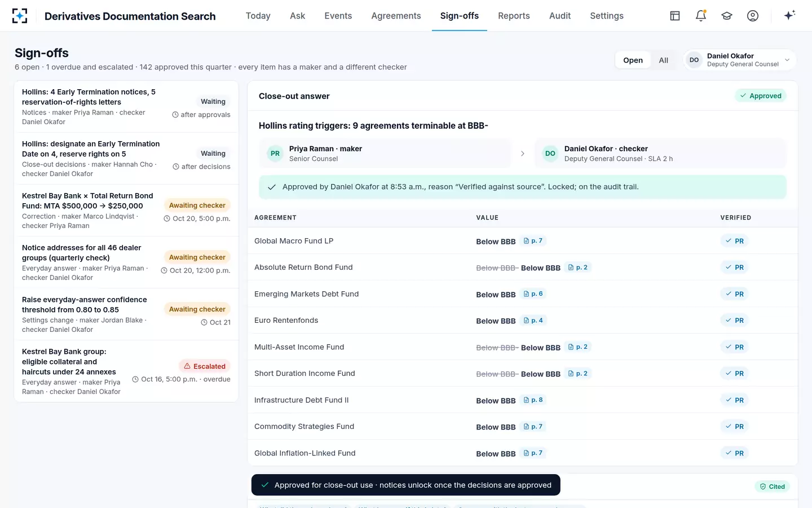Open the Ask tab
The height and width of the screenshot is (508, 812).
[x=298, y=16]
